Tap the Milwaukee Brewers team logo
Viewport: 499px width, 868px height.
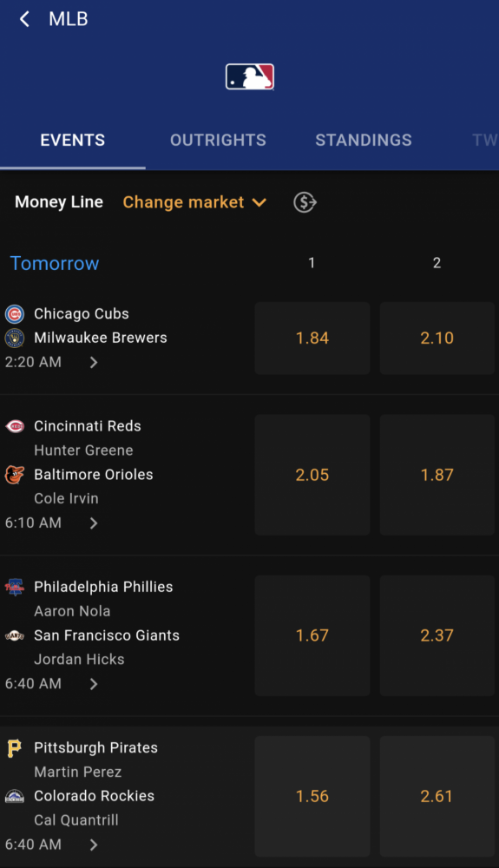pyautogui.click(x=15, y=338)
